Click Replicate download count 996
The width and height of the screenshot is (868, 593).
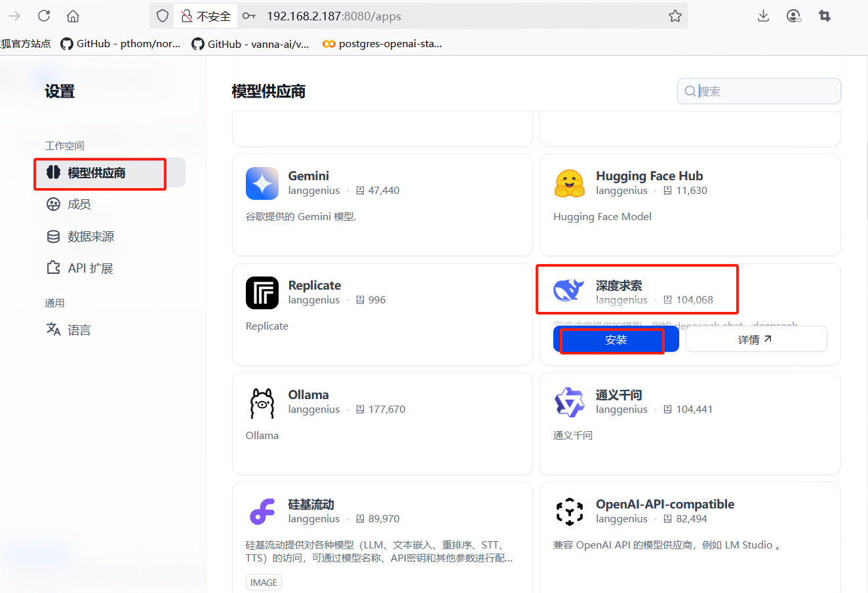tap(377, 300)
